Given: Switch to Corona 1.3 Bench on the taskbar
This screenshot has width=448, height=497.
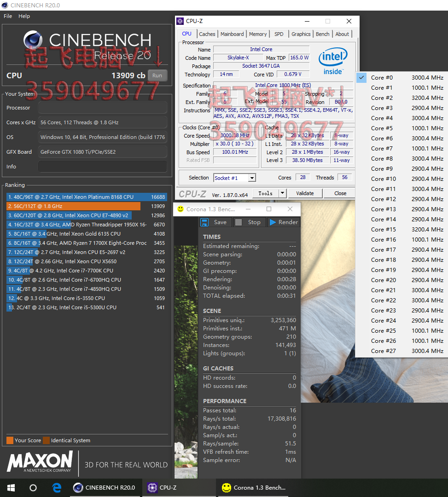Looking at the screenshot, I should coord(253,487).
